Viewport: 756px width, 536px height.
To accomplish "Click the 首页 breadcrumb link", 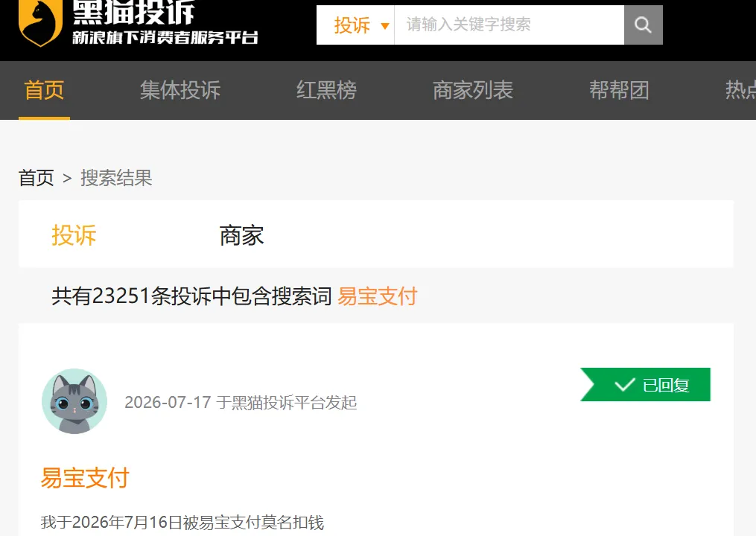I will point(36,178).
